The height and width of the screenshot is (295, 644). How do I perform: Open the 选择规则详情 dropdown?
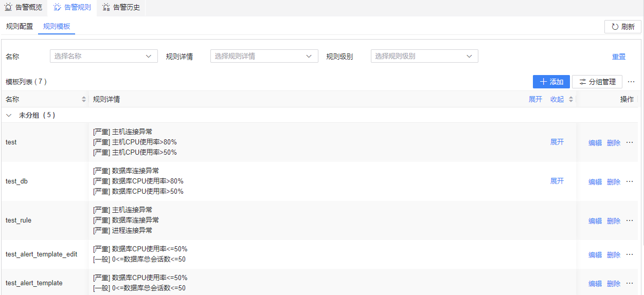(x=264, y=56)
